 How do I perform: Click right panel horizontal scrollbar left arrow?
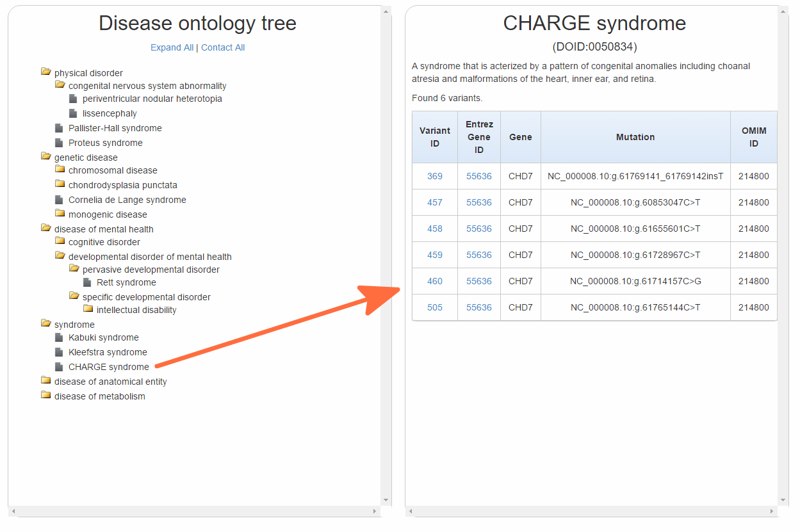pyautogui.click(x=411, y=512)
